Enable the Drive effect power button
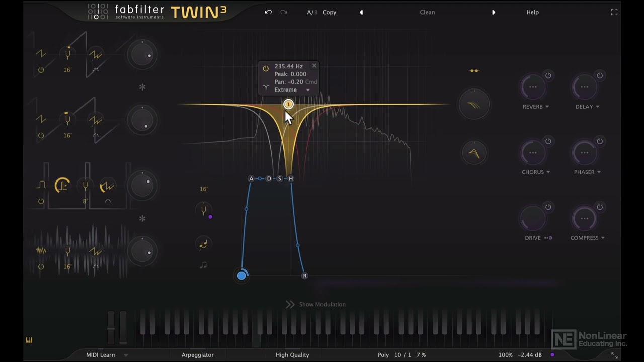Screen dimensions: 644x362 pos(548,207)
